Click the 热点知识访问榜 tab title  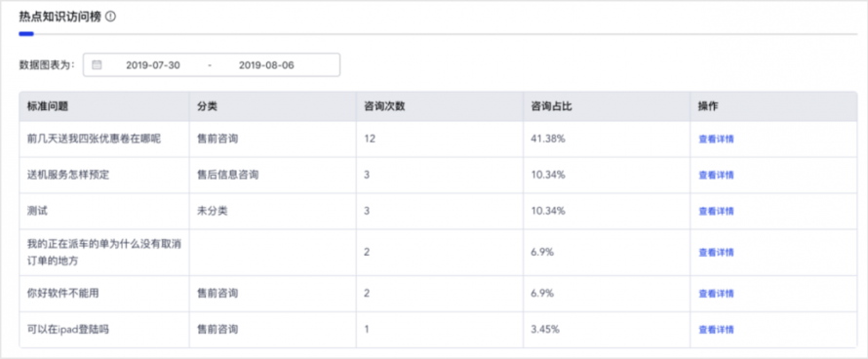point(59,17)
